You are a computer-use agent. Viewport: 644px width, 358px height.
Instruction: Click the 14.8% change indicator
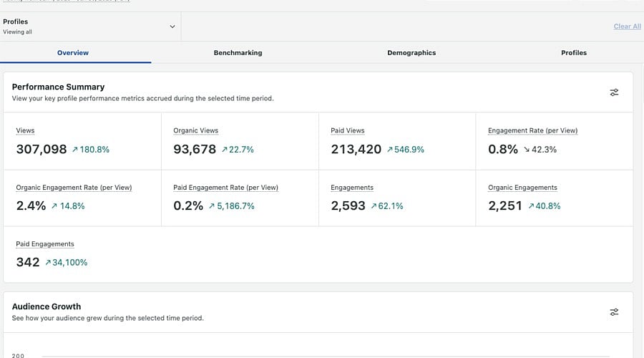pos(68,206)
